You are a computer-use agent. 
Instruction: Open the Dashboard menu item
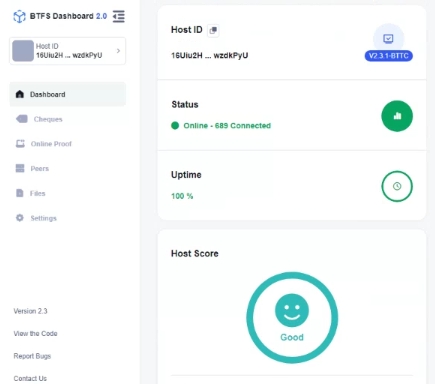click(68, 94)
